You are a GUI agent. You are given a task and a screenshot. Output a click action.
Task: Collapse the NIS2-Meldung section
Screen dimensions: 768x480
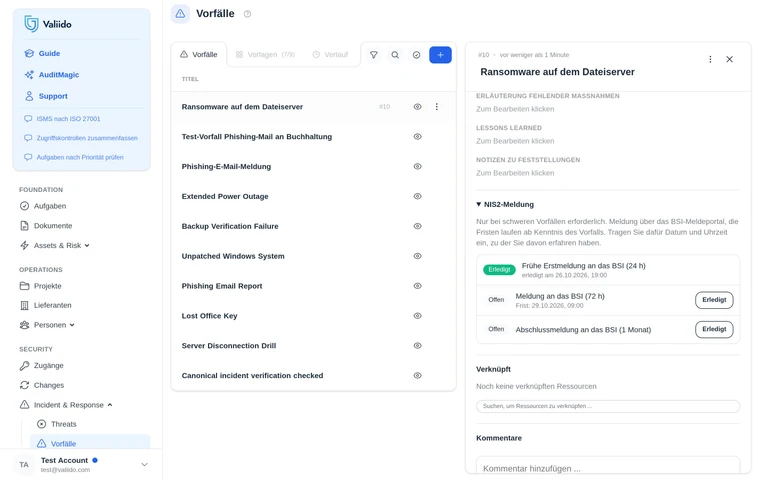pyautogui.click(x=505, y=204)
